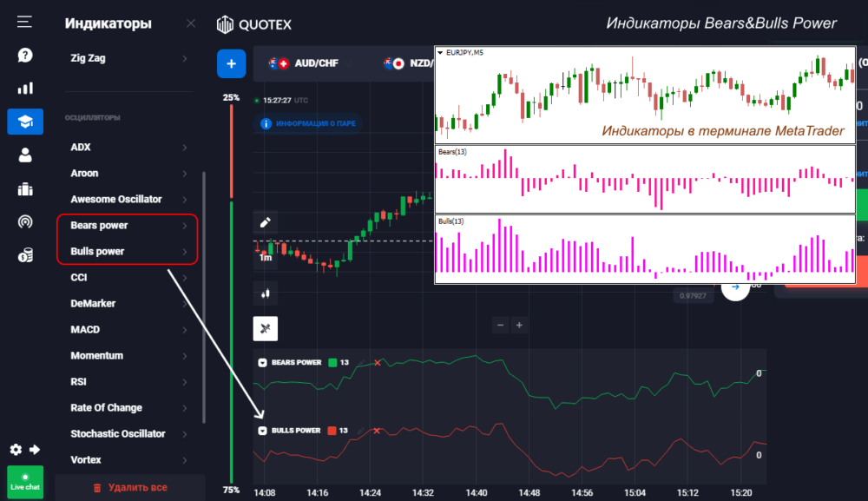Add a new asset tab with the plus button
The height and width of the screenshot is (501, 868).
[x=232, y=63]
